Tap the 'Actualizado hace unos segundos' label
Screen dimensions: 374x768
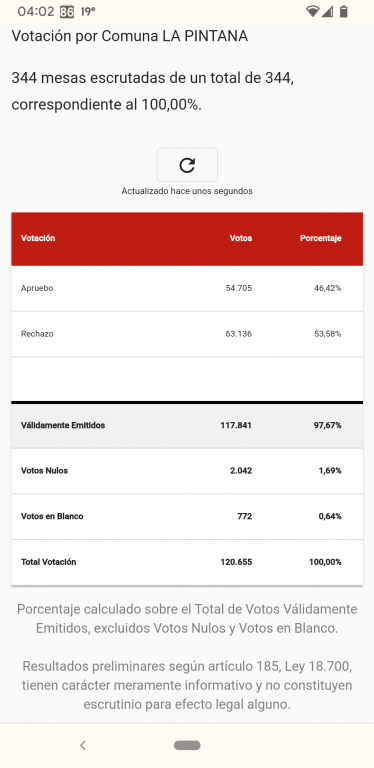(187, 191)
